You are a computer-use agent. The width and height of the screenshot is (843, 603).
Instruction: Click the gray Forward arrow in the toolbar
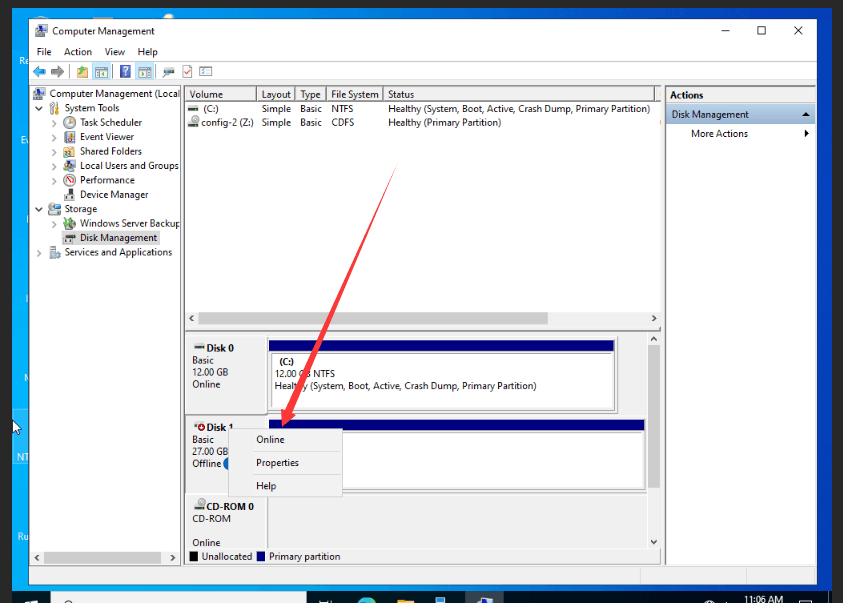[57, 71]
